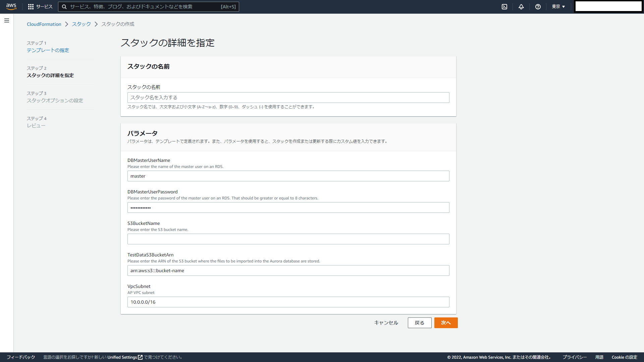Screen dimensions: 644x362
Task: Click the empty S3BucketName input field
Action: click(288, 239)
